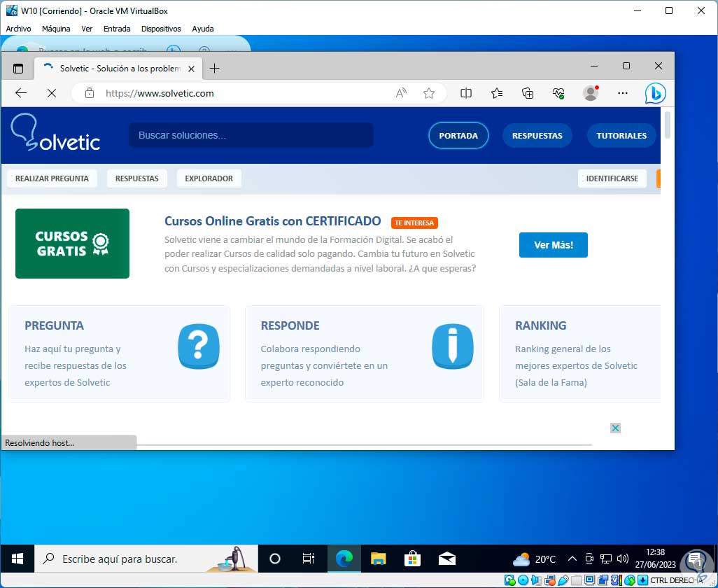Screen dimensions: 718x588
Task: Open the 20°C weather widget
Action: 534,559
